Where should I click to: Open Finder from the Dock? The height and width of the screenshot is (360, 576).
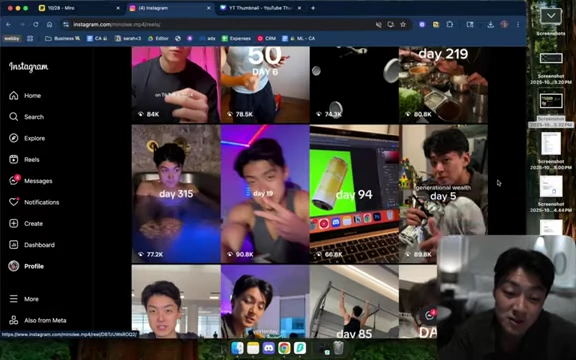pos(237,348)
